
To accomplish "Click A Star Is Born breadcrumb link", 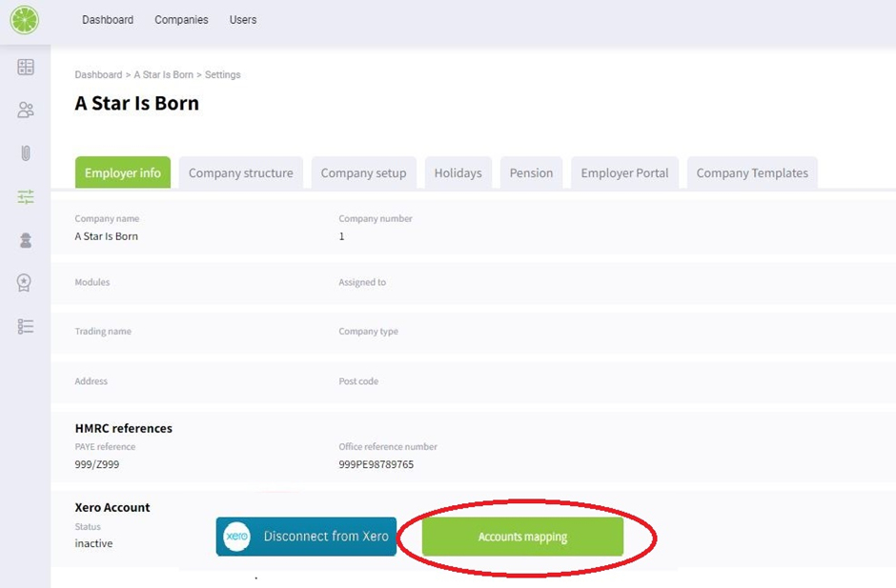I will 163,75.
